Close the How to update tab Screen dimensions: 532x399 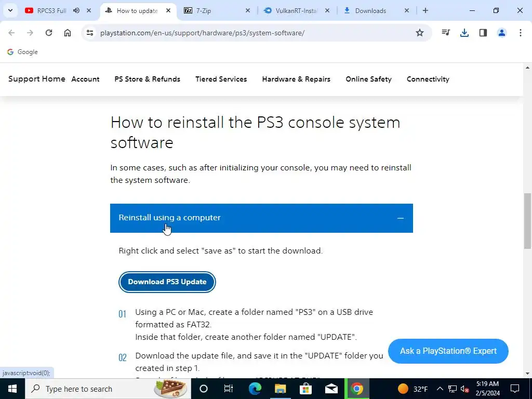(x=168, y=10)
